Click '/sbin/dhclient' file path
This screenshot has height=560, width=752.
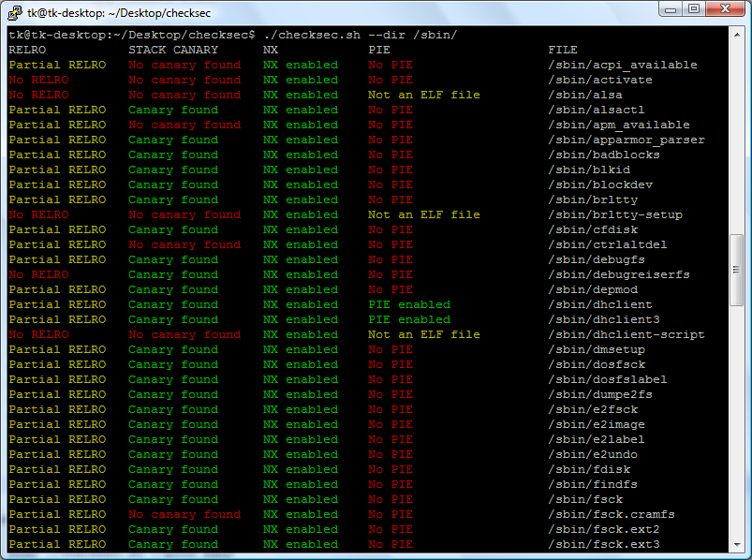[x=600, y=304]
